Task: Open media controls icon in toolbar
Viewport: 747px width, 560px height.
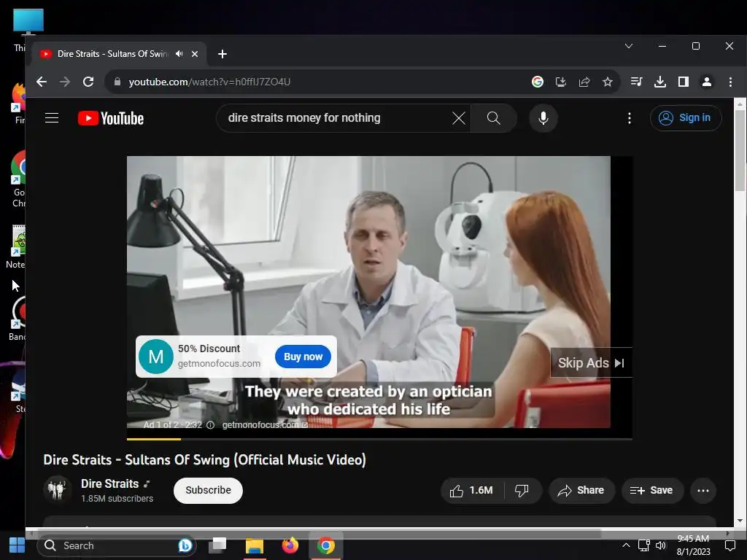Action: pyautogui.click(x=636, y=82)
